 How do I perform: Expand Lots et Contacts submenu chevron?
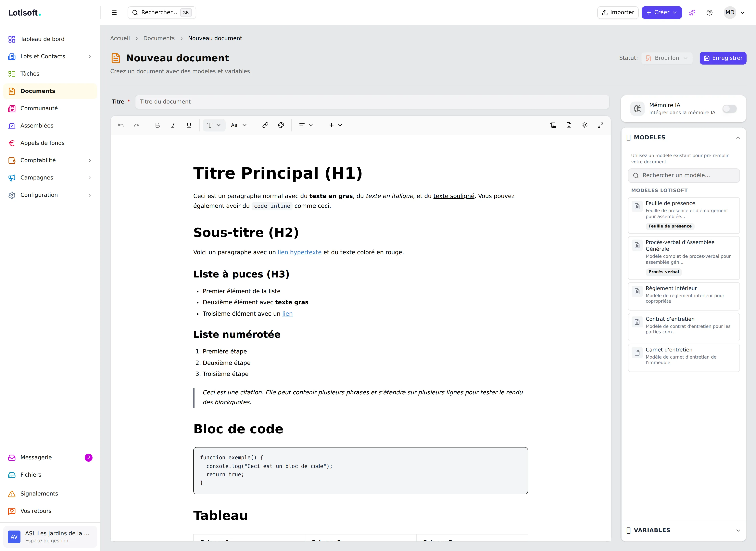coord(89,57)
